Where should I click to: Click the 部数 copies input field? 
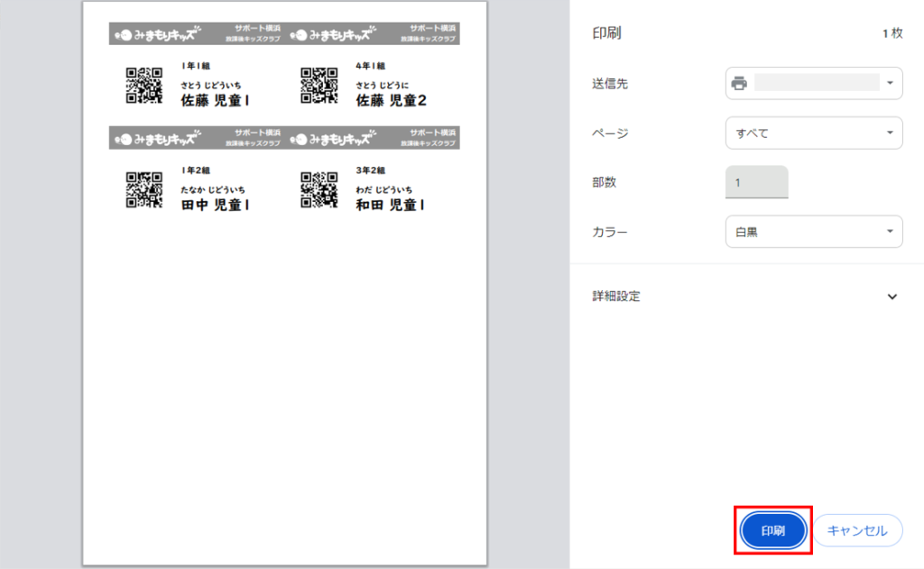pos(756,182)
